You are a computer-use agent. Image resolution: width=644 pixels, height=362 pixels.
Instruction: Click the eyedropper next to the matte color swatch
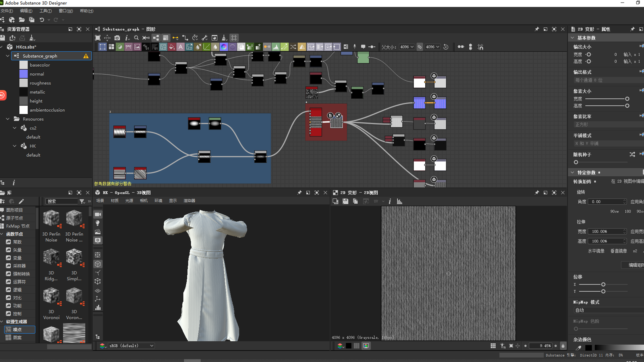click(578, 348)
